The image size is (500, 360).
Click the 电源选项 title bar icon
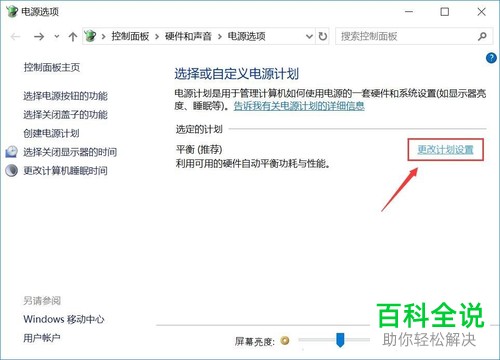point(12,11)
